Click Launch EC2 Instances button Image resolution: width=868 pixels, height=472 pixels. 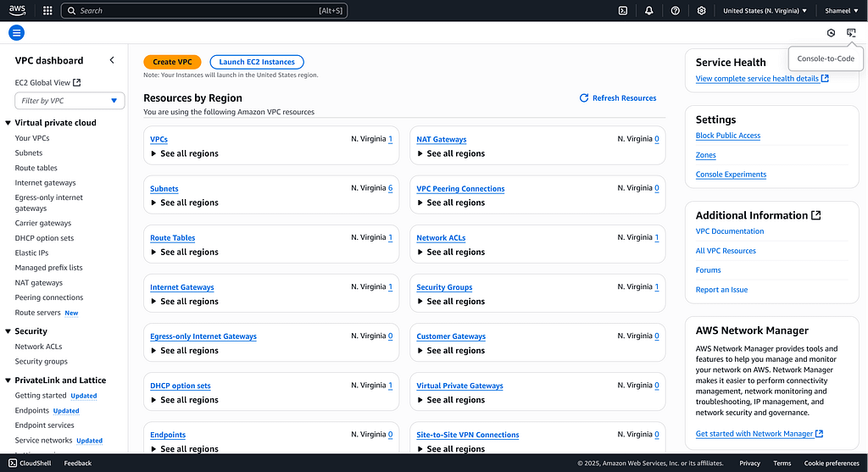click(257, 62)
